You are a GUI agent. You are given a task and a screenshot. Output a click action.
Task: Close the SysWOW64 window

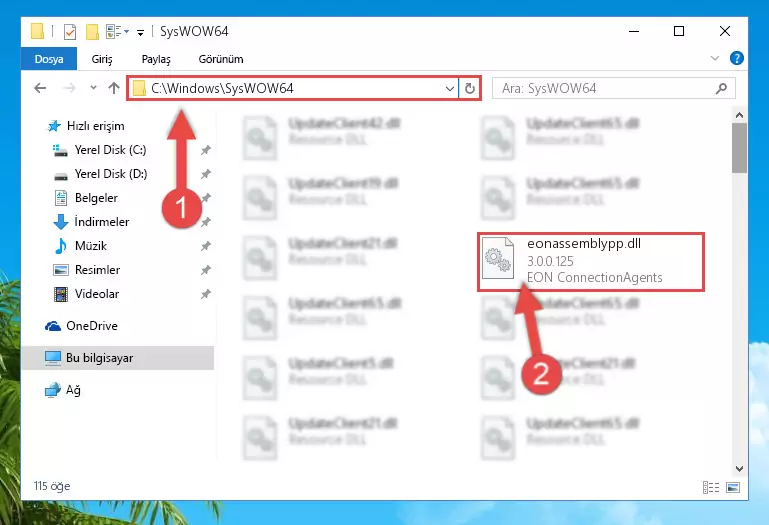click(x=724, y=31)
